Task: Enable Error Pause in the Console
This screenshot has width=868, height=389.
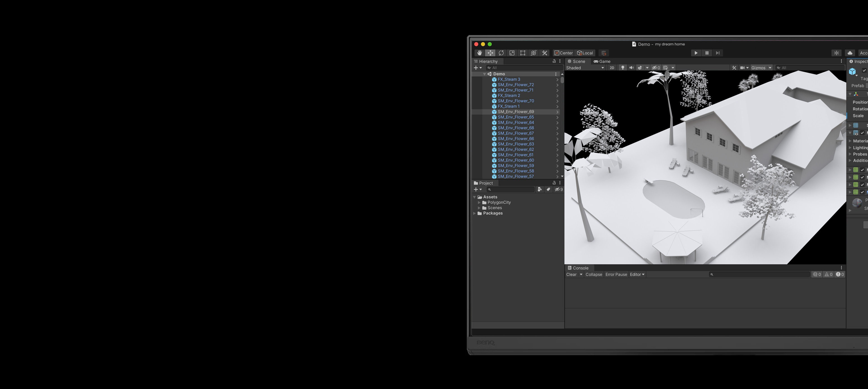Action: (616, 274)
